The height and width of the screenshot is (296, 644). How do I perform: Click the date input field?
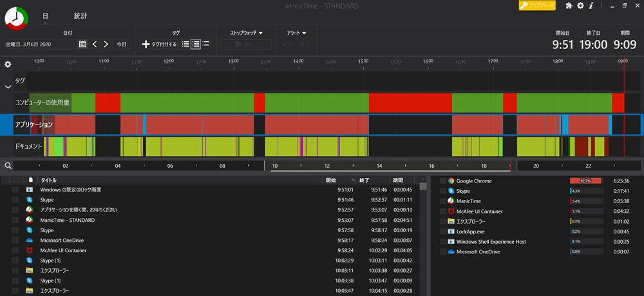coord(40,44)
